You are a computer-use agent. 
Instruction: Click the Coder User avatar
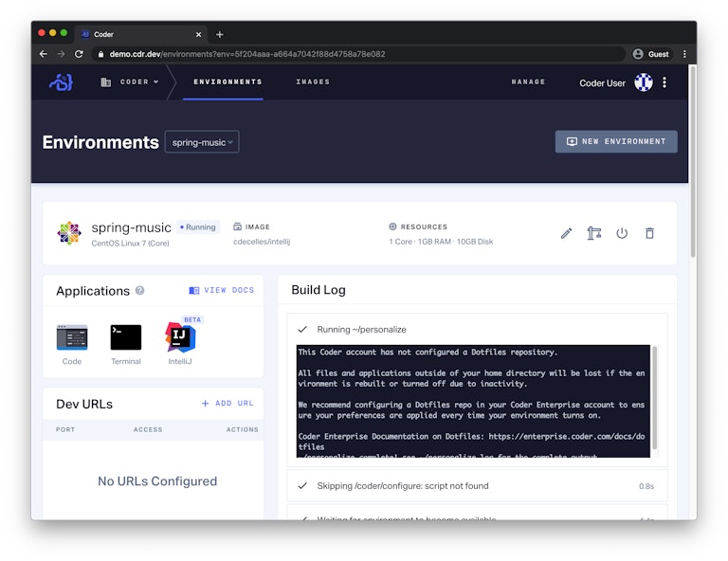point(644,82)
